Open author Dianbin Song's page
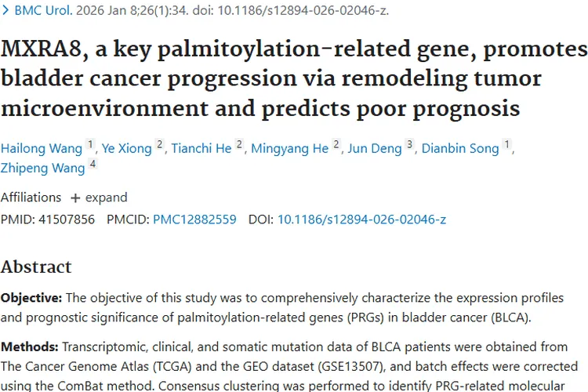Viewport: 588px width, 392px height. tap(460, 148)
